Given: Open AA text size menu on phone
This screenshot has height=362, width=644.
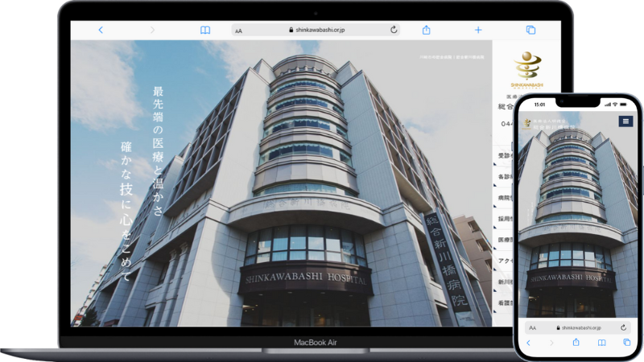Looking at the screenshot, I should click(533, 328).
